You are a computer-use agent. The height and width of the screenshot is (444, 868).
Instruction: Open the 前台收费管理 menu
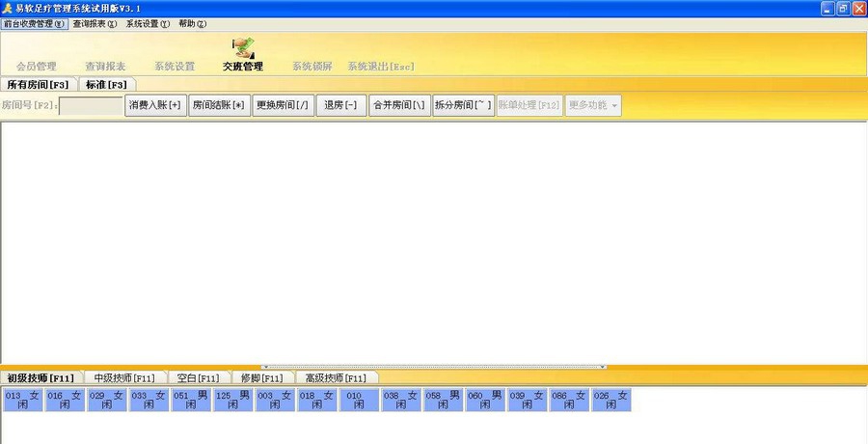tap(35, 24)
